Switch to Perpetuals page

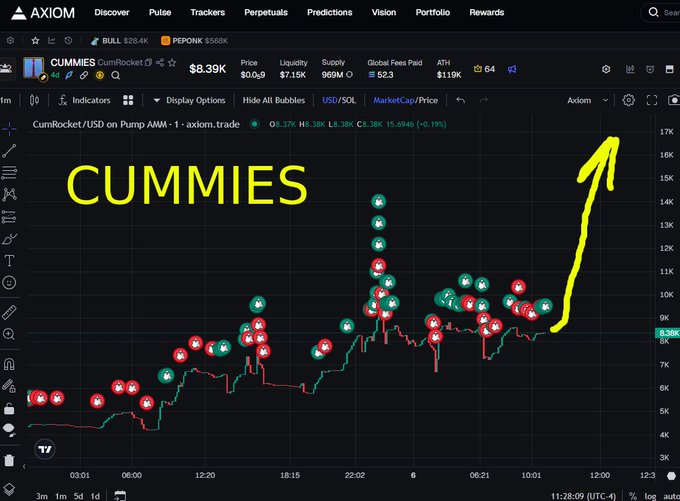265,13
